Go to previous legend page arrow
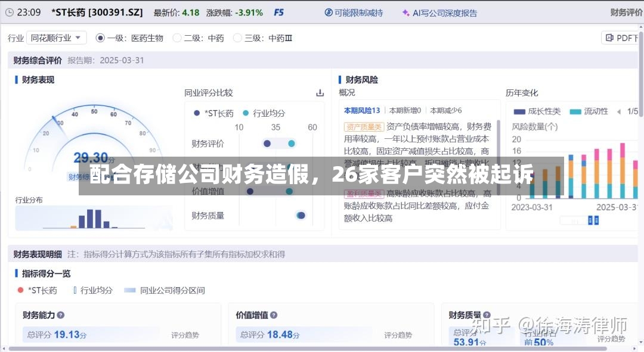Image resolution: width=644 pixels, height=352 pixels. tap(619, 111)
